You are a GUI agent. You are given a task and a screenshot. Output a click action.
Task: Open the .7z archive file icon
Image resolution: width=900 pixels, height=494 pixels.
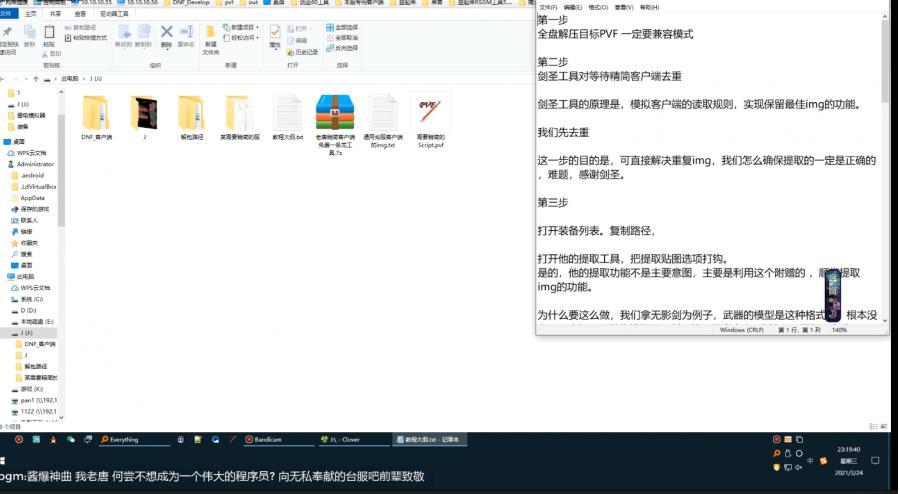pyautogui.click(x=335, y=112)
